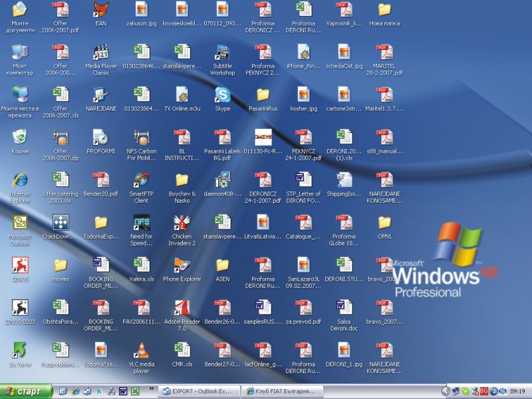The width and height of the screenshot is (532, 399).
Task: Open the Phone Explorer shortcut
Action: 182,266
